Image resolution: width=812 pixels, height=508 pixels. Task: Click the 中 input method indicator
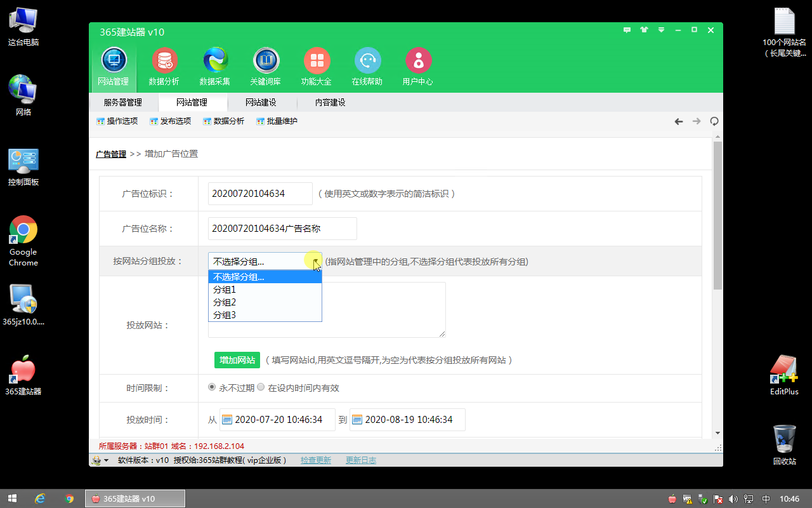(x=766, y=499)
